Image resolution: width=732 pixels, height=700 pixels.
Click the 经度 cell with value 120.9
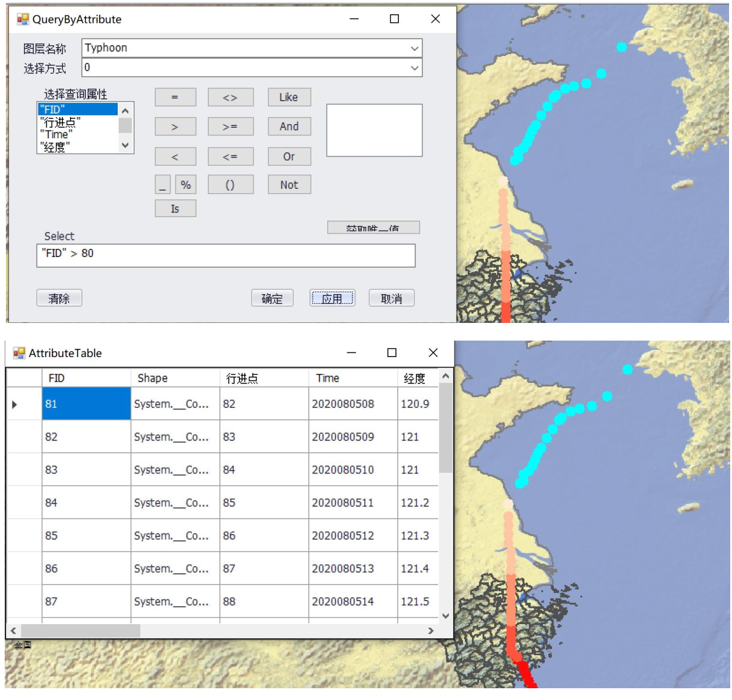tap(418, 404)
